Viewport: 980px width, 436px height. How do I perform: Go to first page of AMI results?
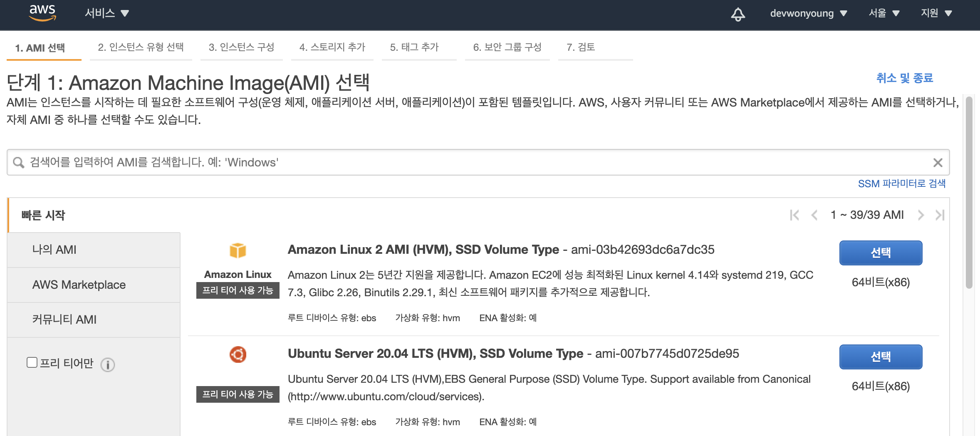794,215
